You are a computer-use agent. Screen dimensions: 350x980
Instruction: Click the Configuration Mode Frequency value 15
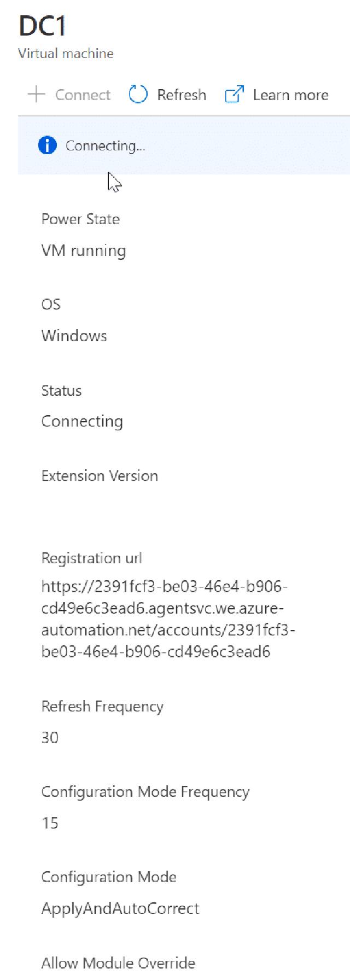click(x=50, y=823)
